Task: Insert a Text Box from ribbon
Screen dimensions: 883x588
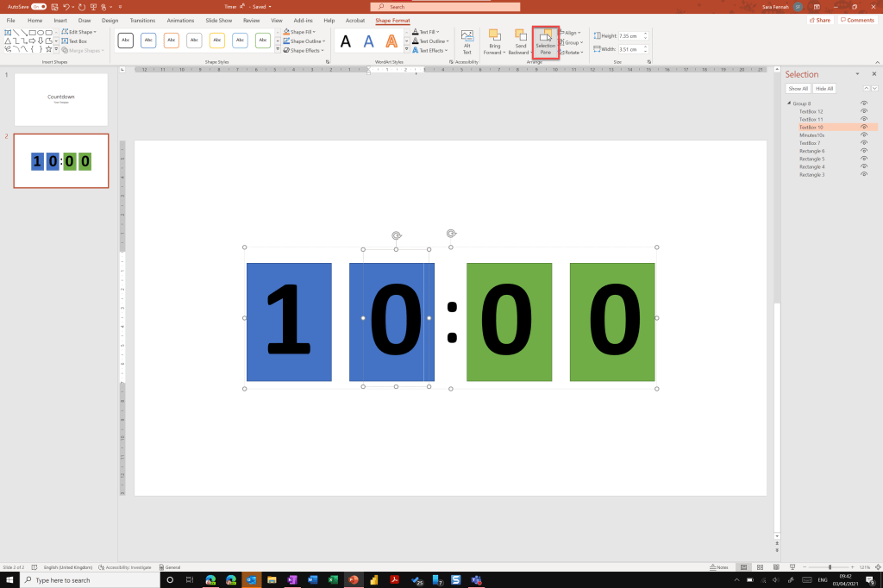Action: [x=76, y=41]
